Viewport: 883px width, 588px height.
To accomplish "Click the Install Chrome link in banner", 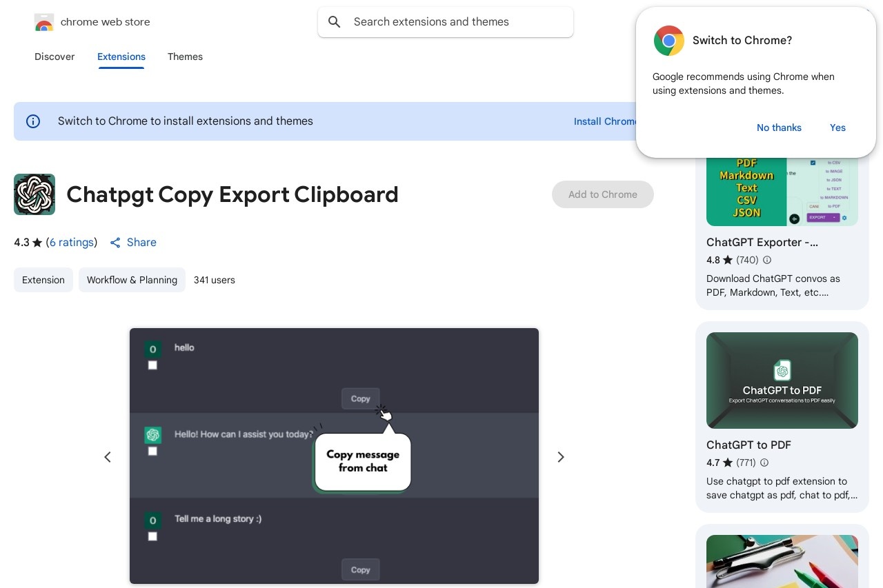I will coord(605,121).
